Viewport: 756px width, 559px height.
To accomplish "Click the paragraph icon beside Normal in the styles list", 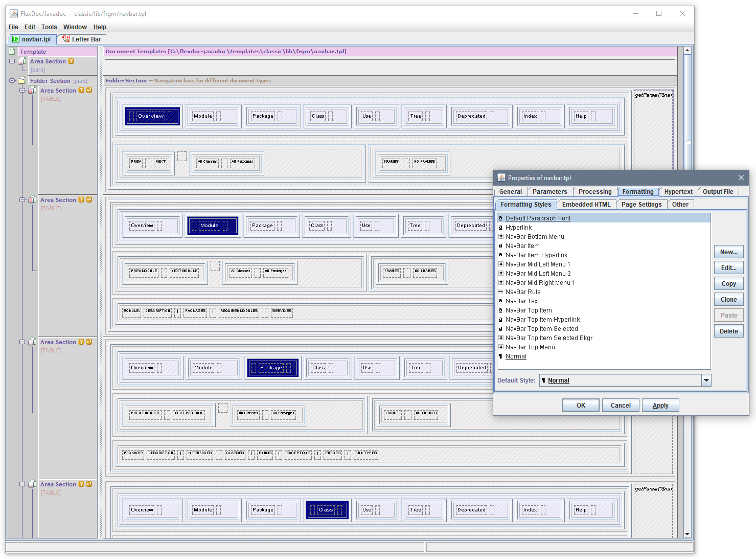I will (500, 356).
